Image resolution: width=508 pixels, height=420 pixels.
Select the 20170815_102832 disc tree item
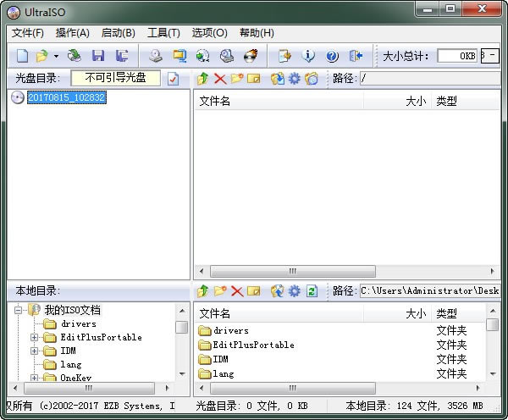[66, 97]
